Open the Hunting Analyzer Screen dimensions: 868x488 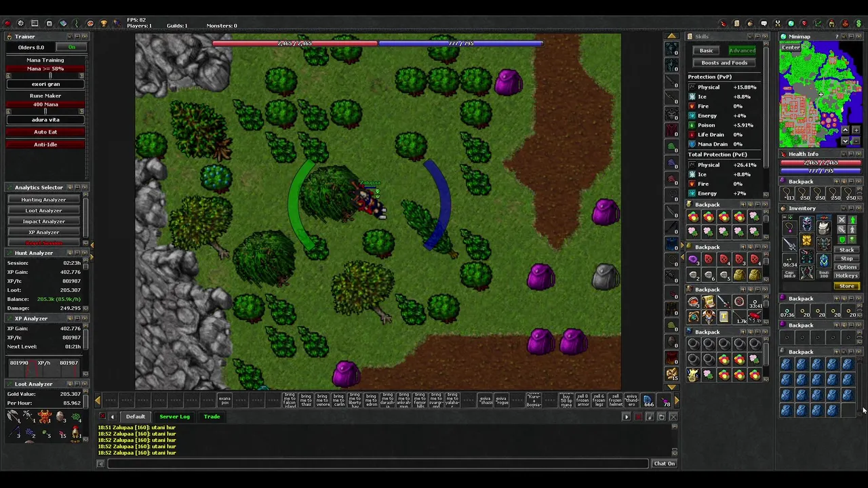coord(43,200)
